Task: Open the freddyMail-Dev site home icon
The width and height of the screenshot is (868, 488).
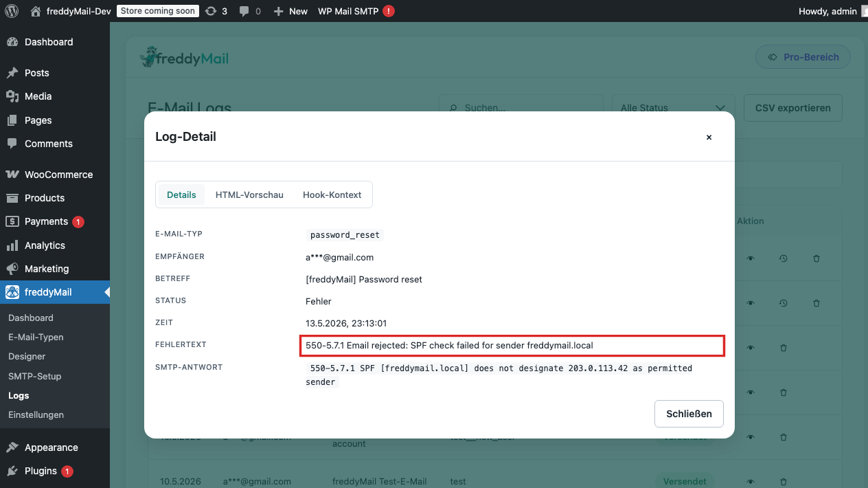Action: 36,11
